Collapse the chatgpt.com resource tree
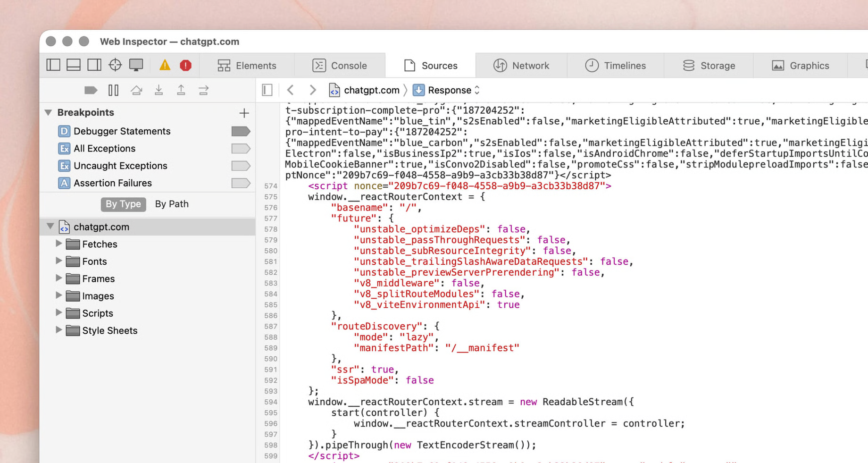The image size is (868, 463). pyautogui.click(x=50, y=227)
